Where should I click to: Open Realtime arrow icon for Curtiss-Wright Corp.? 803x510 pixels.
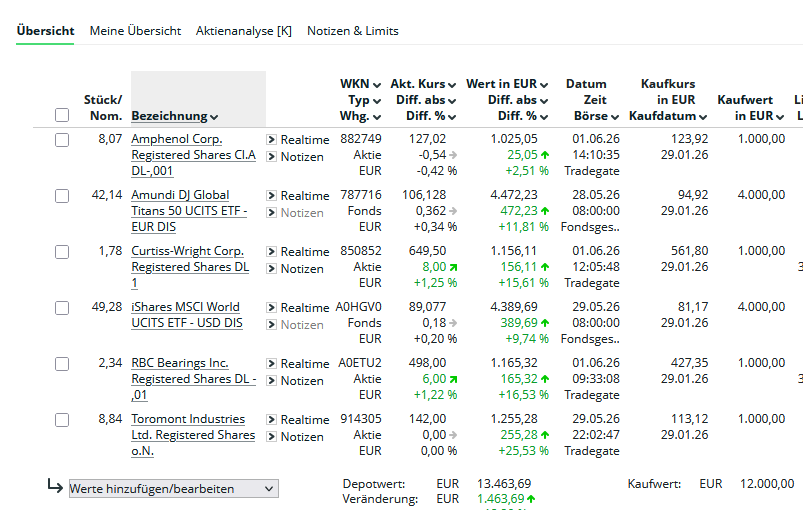click(x=271, y=251)
